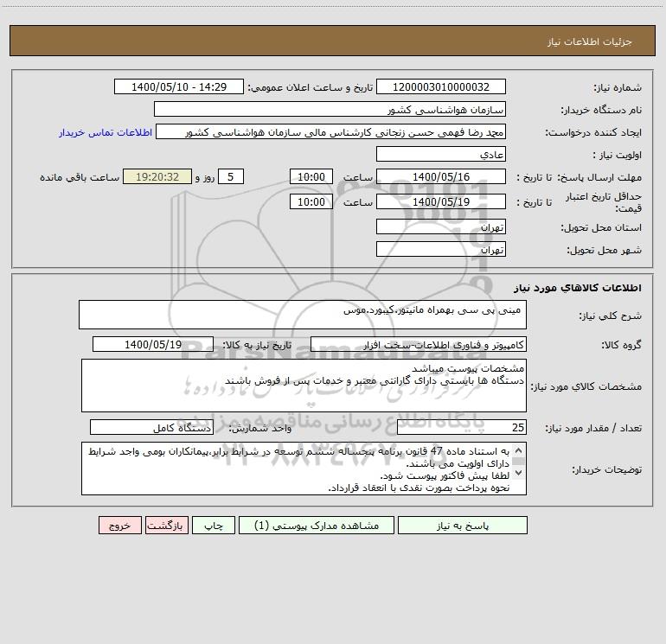This screenshot has width=666, height=644.
Task: Click the چاپ print button
Action: tap(214, 526)
